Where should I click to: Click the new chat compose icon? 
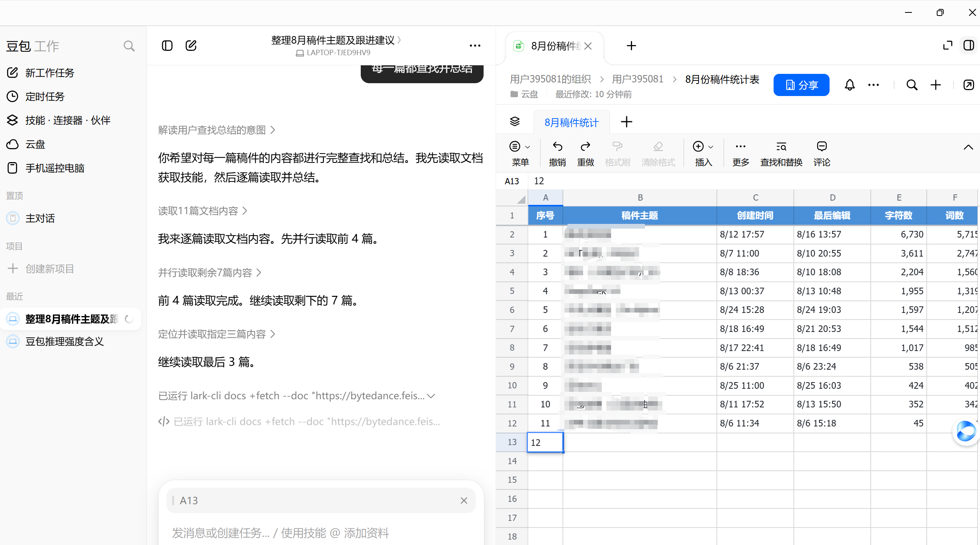click(x=191, y=46)
